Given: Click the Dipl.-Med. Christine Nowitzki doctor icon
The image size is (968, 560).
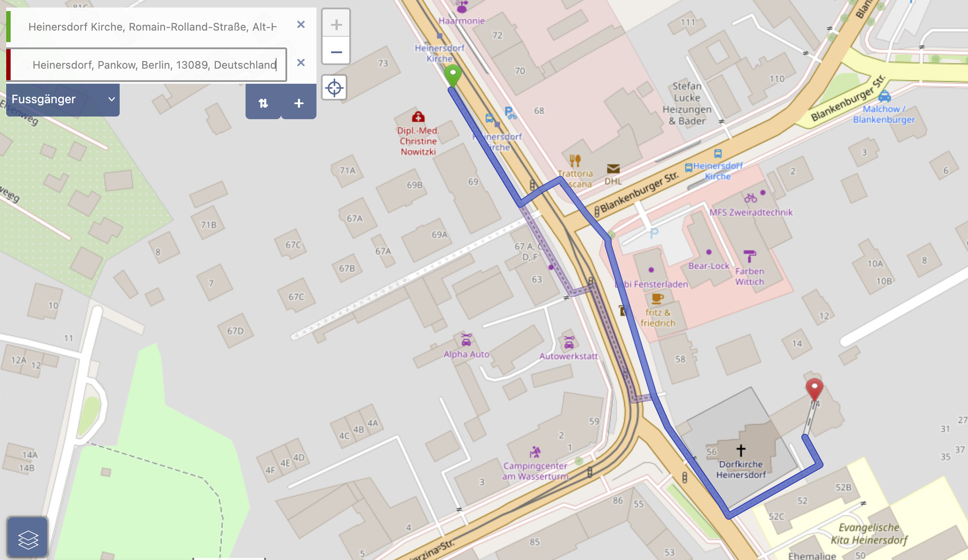Looking at the screenshot, I should pyautogui.click(x=418, y=117).
